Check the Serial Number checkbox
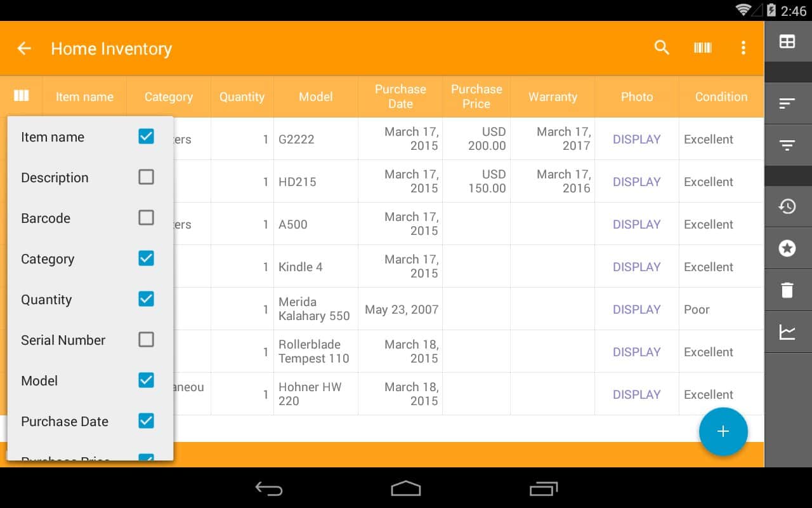The height and width of the screenshot is (508, 812). [x=146, y=339]
